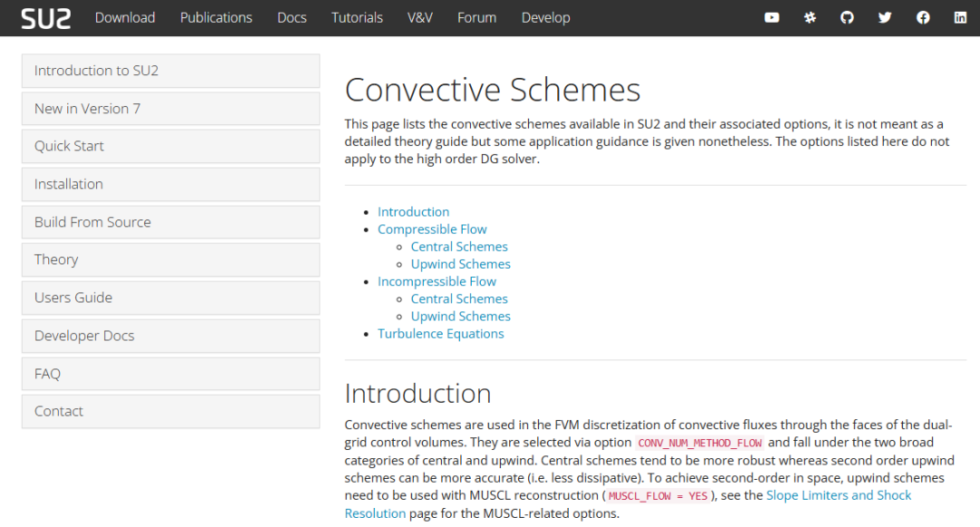Screen dimensions: 980x527
Task: Open the Forum navigation link
Action: tap(476, 17)
